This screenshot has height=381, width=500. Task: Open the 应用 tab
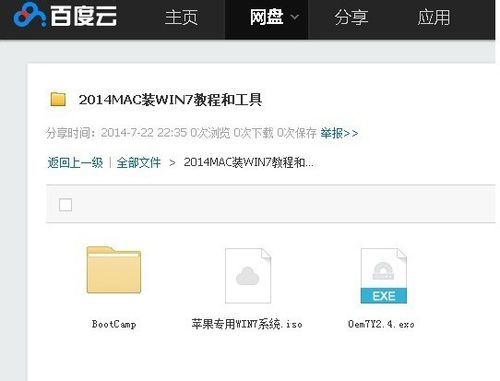(433, 17)
